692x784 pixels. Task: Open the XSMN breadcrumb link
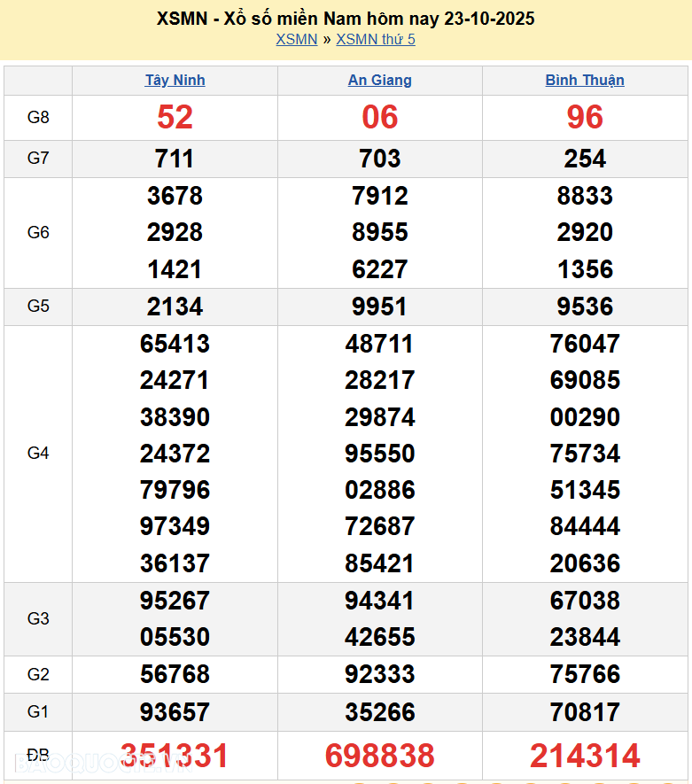point(296,39)
